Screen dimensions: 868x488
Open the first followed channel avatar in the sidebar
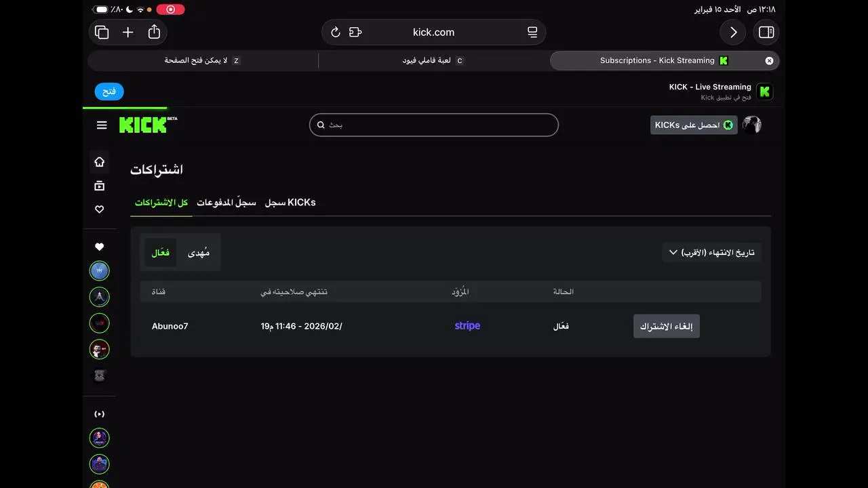pos(100,271)
